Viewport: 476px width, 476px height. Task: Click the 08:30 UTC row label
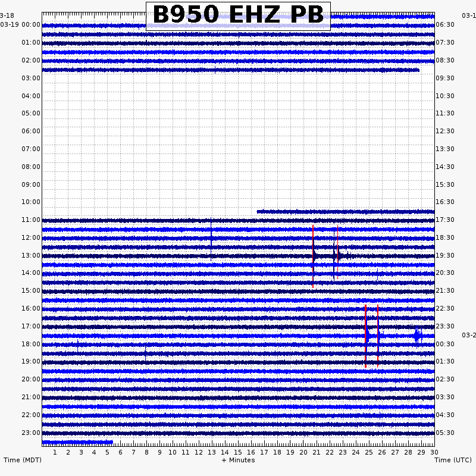point(445,61)
